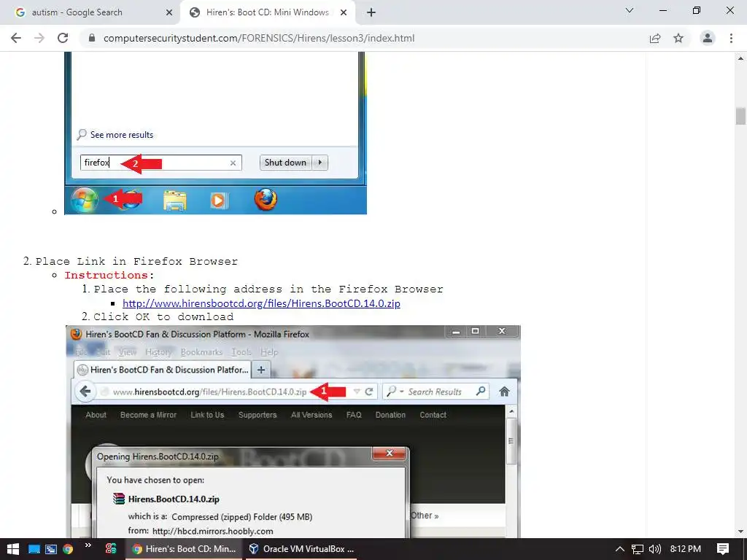Reload the page with Chrome's refresh icon

(x=63, y=38)
